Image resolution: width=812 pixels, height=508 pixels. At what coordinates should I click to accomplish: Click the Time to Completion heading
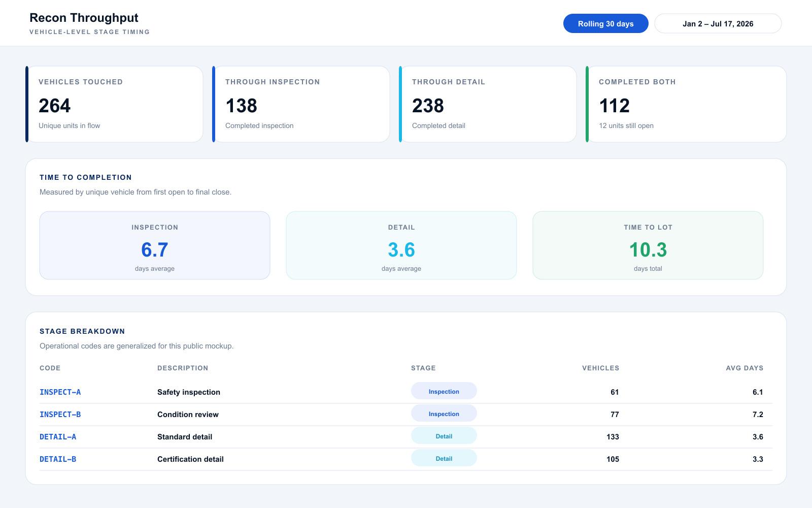[x=86, y=177]
